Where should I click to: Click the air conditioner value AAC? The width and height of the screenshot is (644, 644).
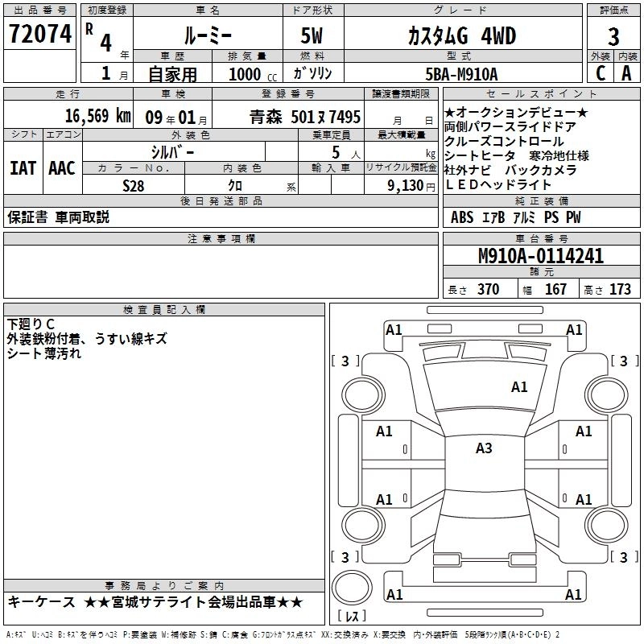(x=62, y=168)
